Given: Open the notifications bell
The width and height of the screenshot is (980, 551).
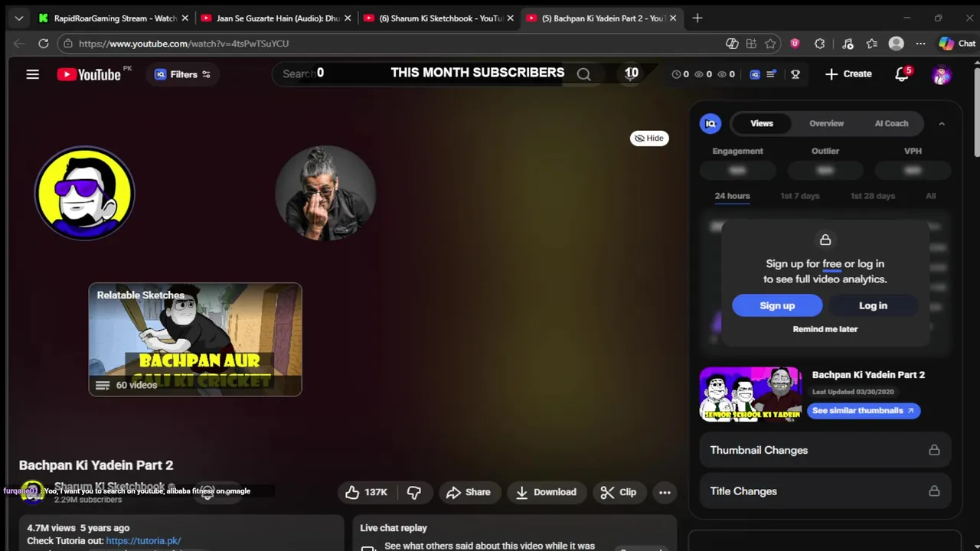Looking at the screenshot, I should pyautogui.click(x=902, y=74).
